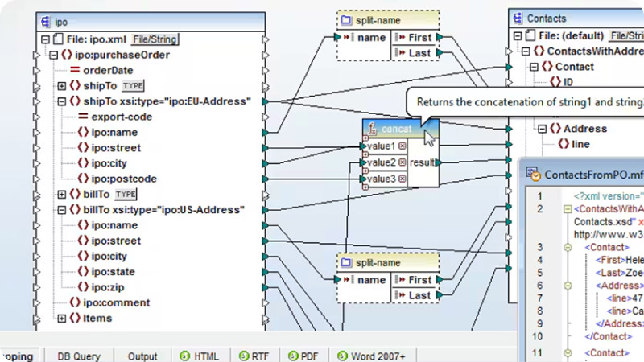Collapse the ipo:purchaseOrder node
644x362 pixels.
coord(53,55)
